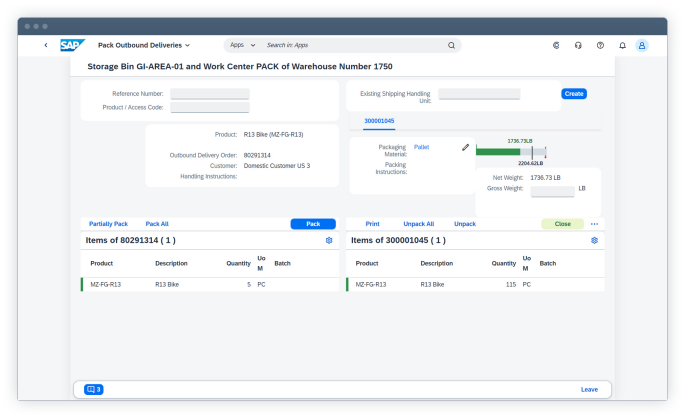
Task: Open the Apps search scope dropdown
Action: 242,45
